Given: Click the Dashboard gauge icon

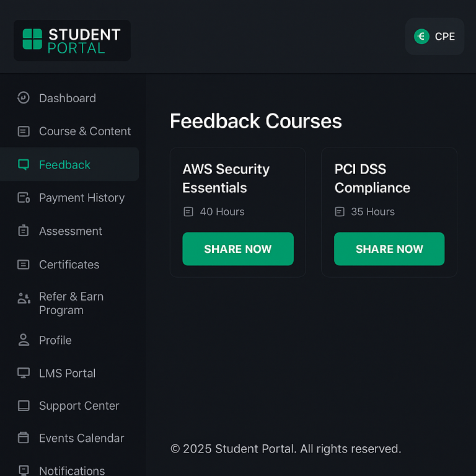Looking at the screenshot, I should tap(24, 98).
